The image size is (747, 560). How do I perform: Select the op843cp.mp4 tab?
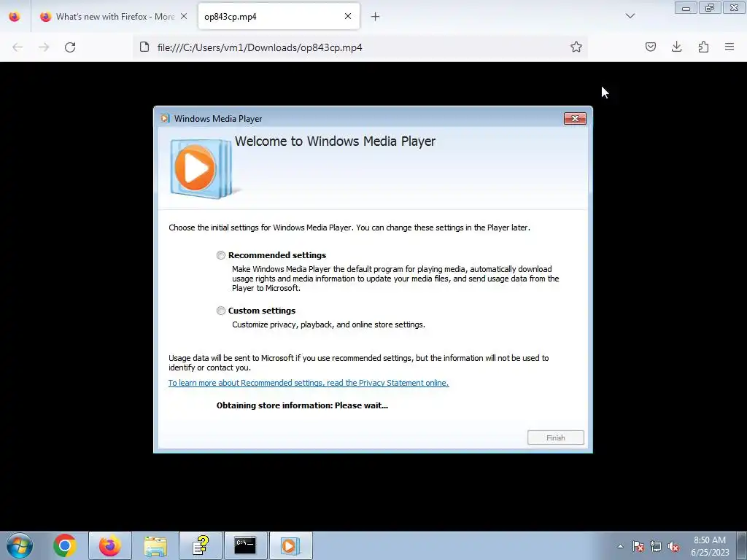(279, 17)
